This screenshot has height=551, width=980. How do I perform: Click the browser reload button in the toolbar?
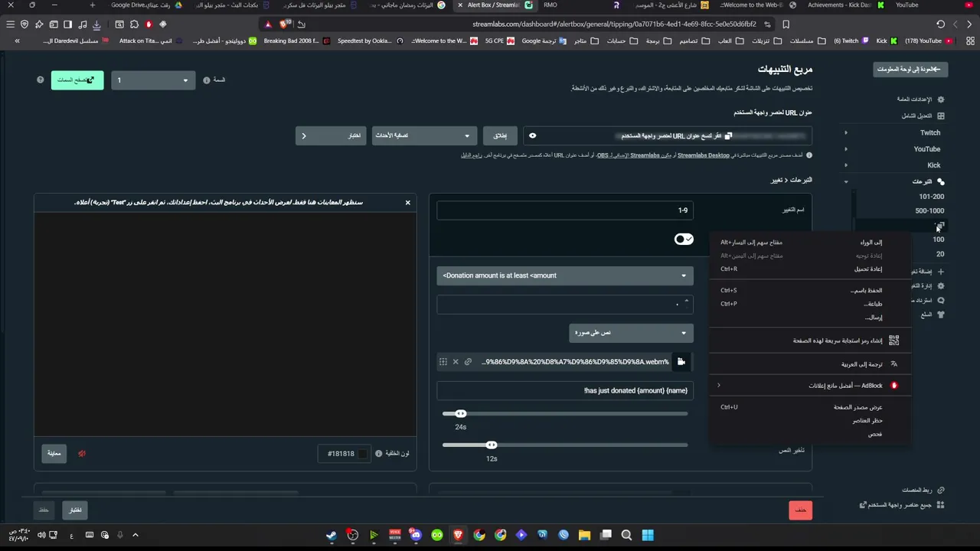(941, 24)
